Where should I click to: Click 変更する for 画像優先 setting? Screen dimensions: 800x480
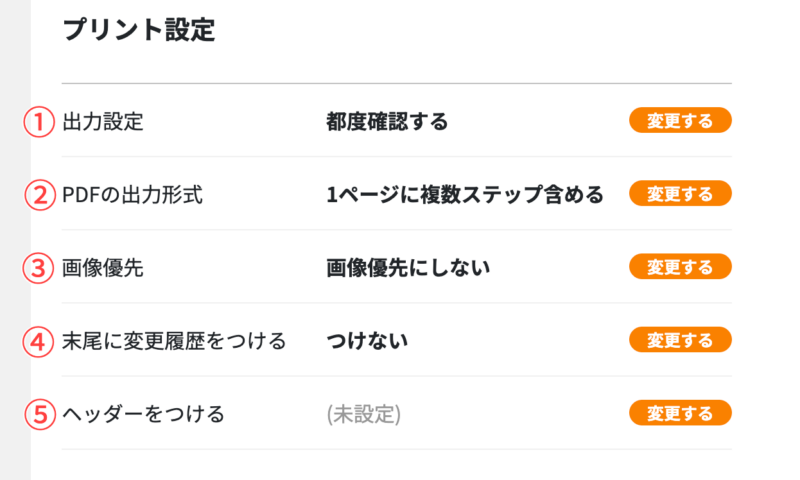pos(680,267)
